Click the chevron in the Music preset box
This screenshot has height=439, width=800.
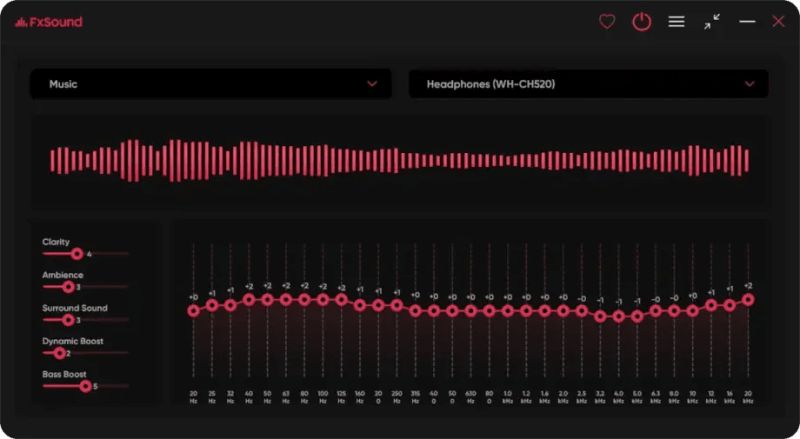[x=372, y=84]
